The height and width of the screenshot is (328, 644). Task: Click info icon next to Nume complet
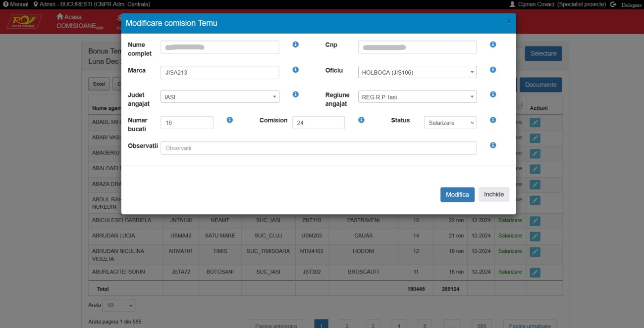296,45
